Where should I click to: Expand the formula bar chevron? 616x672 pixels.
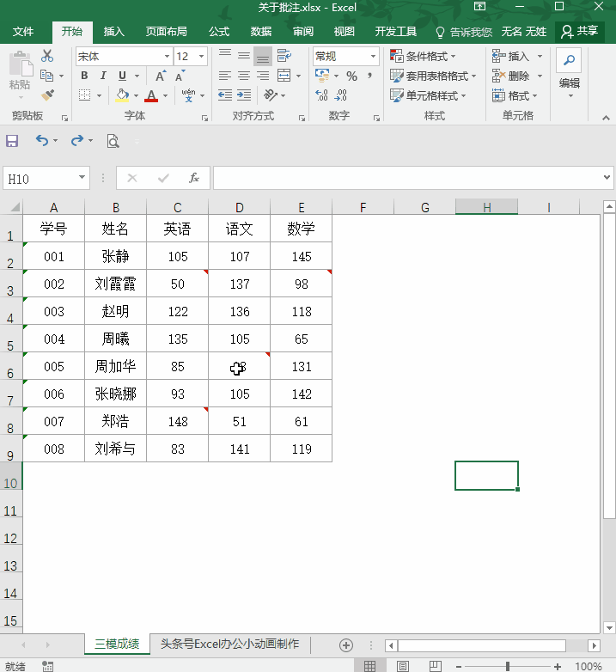607,177
